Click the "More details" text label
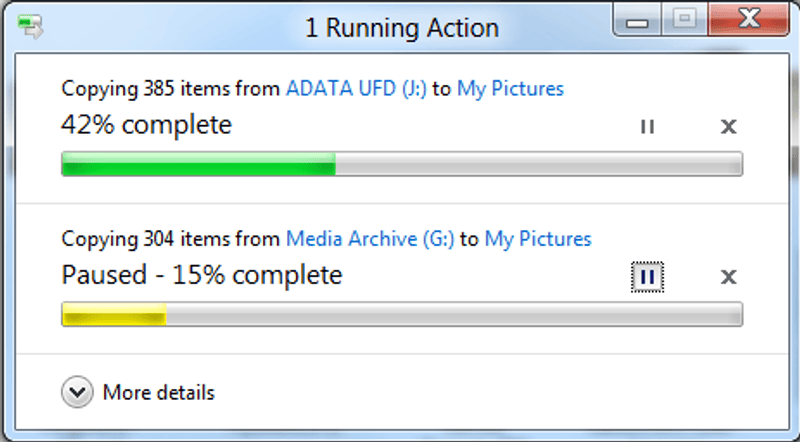This screenshot has width=800, height=442. pos(158,393)
